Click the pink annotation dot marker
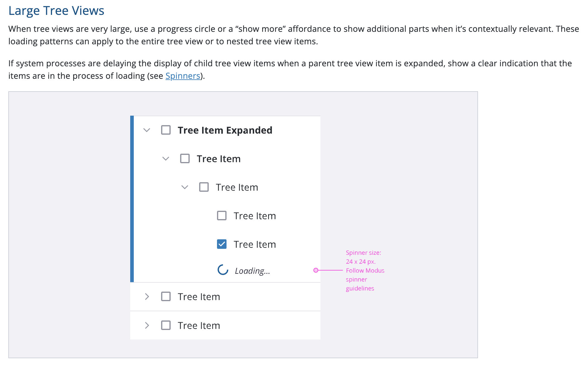 tap(316, 270)
